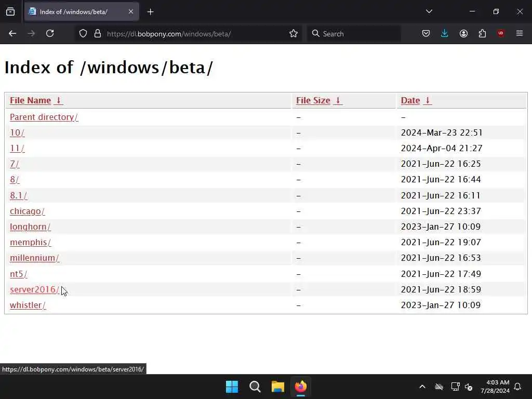Viewport: 532px width, 399px height.
Task: Open Save to Pocket icon
Action: click(426, 33)
